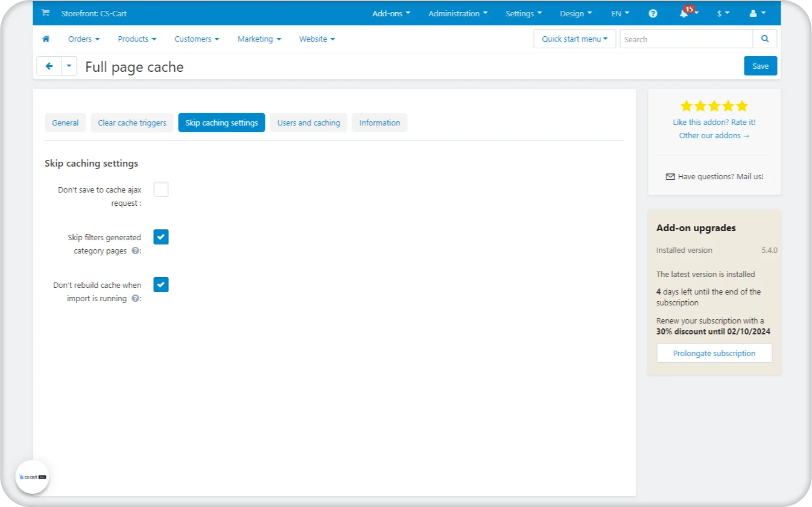Click the Prolongate subscription button
Viewport: 812px width, 507px height.
tap(714, 353)
